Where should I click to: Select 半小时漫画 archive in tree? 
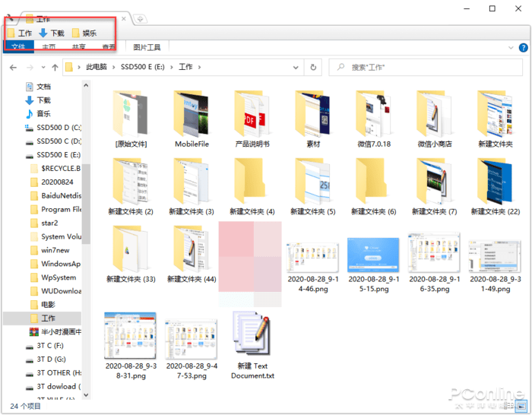click(x=55, y=332)
